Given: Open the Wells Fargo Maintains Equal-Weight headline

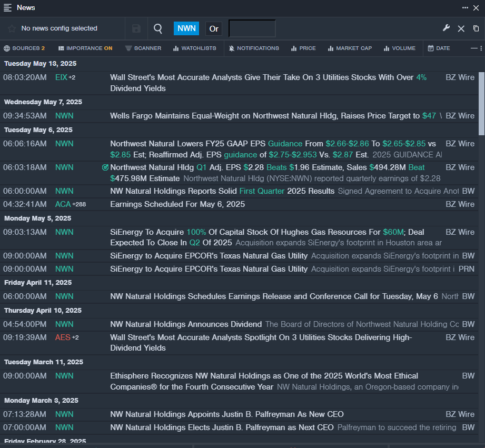Looking at the screenshot, I should (x=273, y=116).
